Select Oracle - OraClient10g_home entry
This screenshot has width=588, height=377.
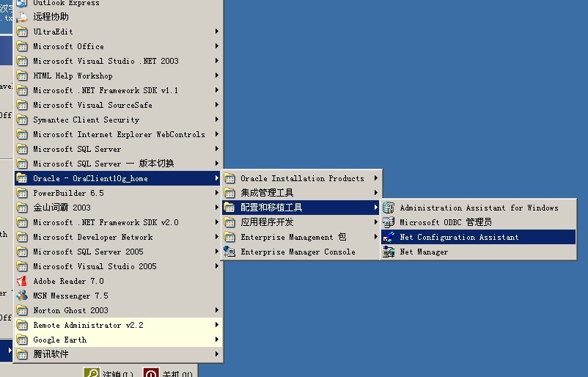click(118, 178)
